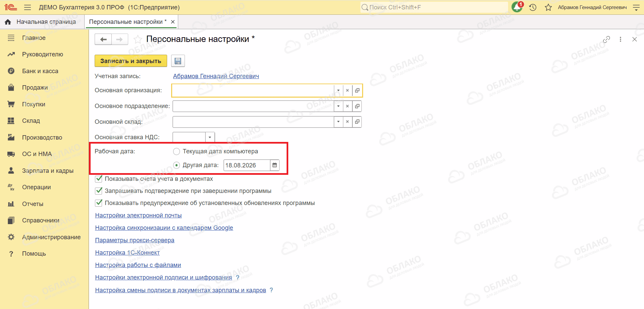644x309 pixels.
Task: Open Настройки электронной почты link
Action: pyautogui.click(x=138, y=215)
